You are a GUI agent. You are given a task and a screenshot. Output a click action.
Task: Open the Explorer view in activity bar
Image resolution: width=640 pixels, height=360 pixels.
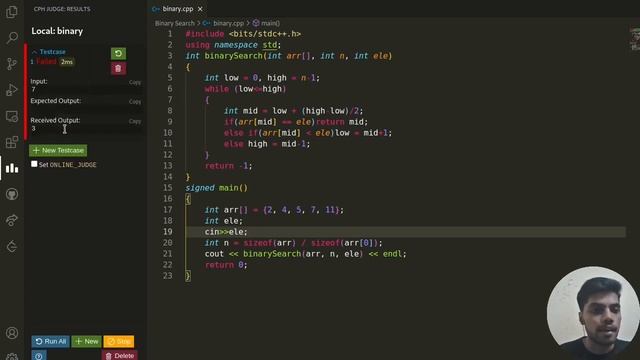12,12
